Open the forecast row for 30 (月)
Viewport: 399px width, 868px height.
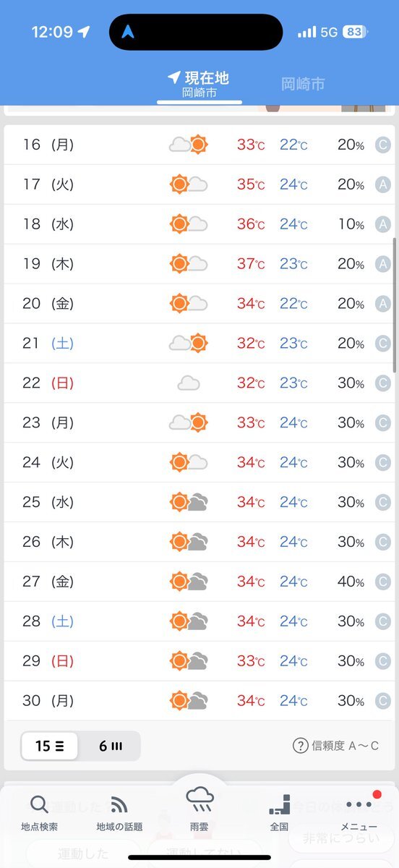tap(199, 700)
